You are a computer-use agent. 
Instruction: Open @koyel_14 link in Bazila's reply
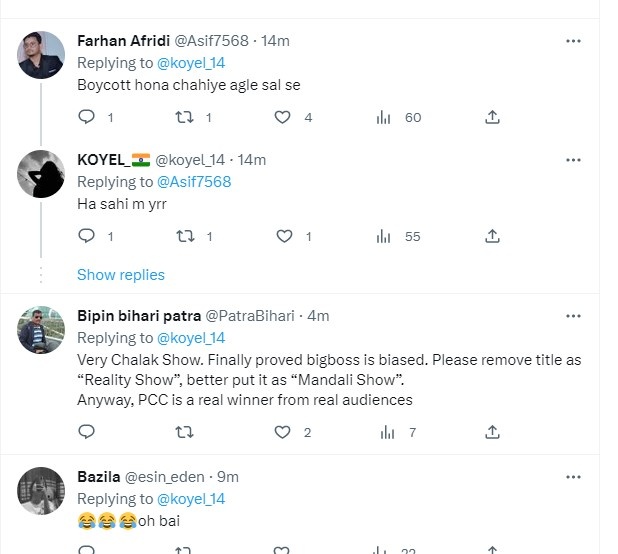[191, 498]
